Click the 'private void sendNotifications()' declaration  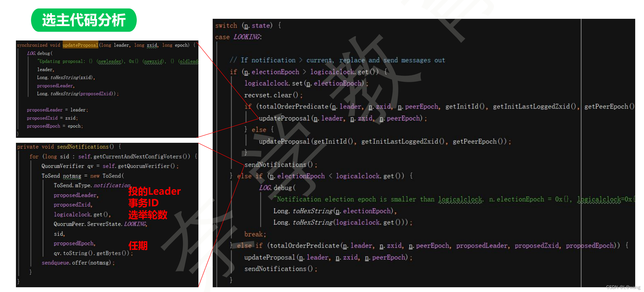pos(65,147)
